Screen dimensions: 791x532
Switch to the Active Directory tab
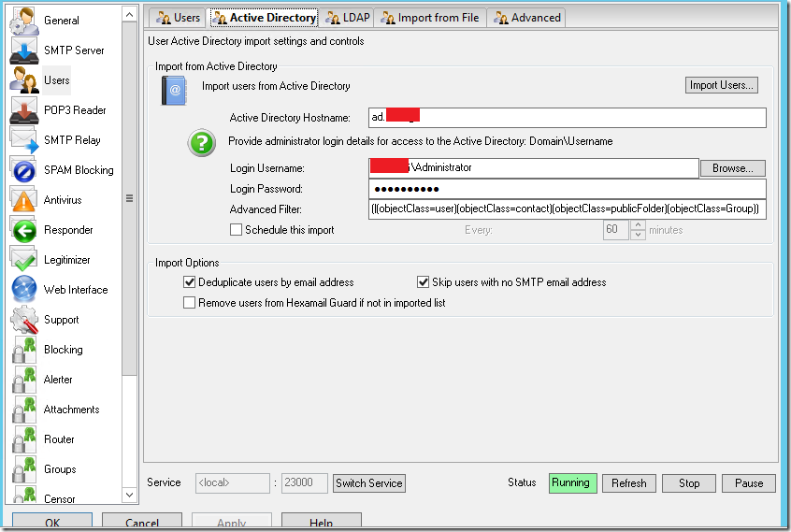point(265,18)
